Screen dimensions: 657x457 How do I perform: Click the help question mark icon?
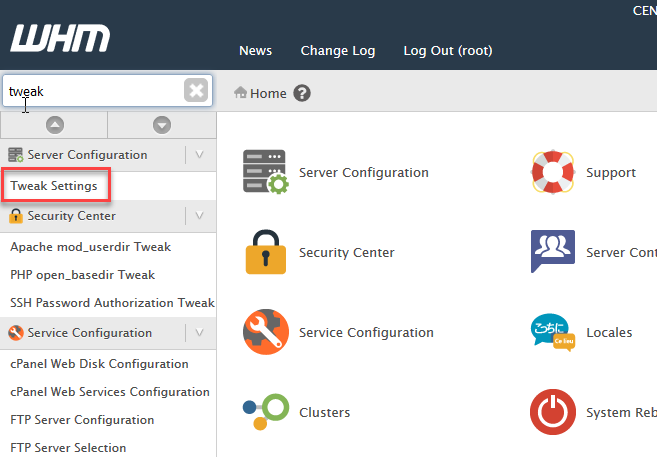(x=302, y=93)
